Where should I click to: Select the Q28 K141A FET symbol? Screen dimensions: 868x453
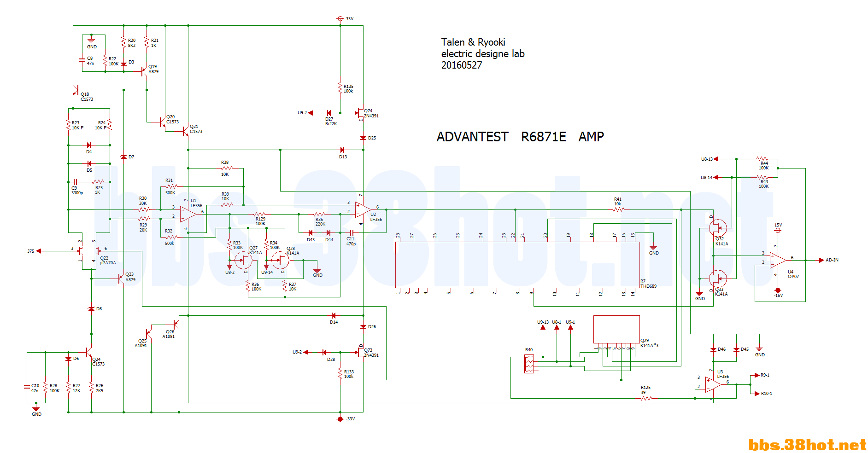click(x=280, y=261)
